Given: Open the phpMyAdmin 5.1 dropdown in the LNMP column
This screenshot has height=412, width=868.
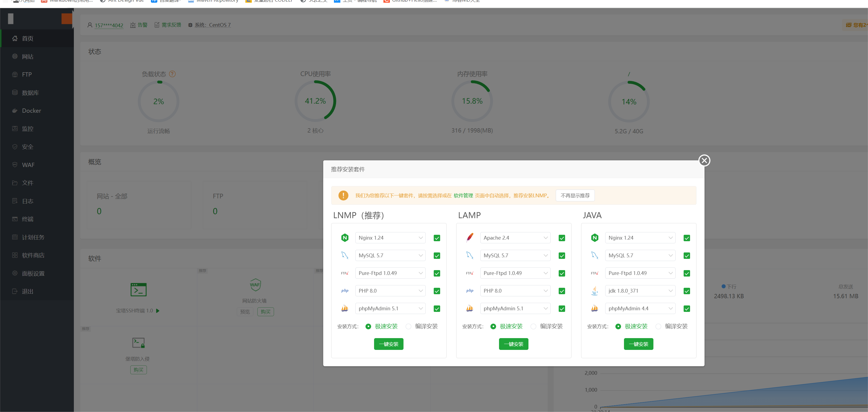Looking at the screenshot, I should click(x=390, y=308).
